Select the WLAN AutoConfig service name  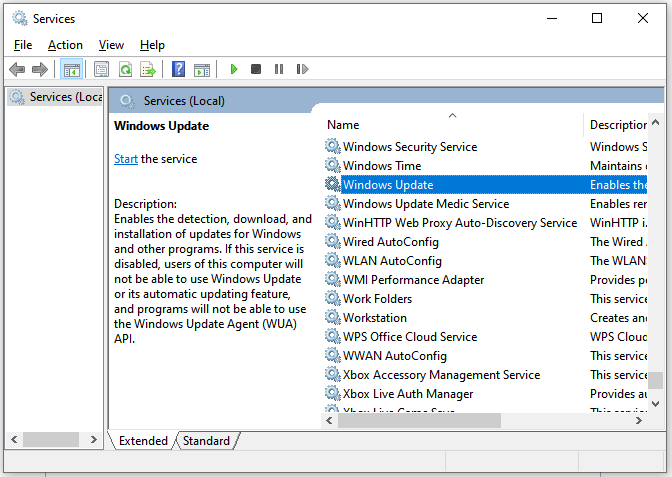(392, 261)
